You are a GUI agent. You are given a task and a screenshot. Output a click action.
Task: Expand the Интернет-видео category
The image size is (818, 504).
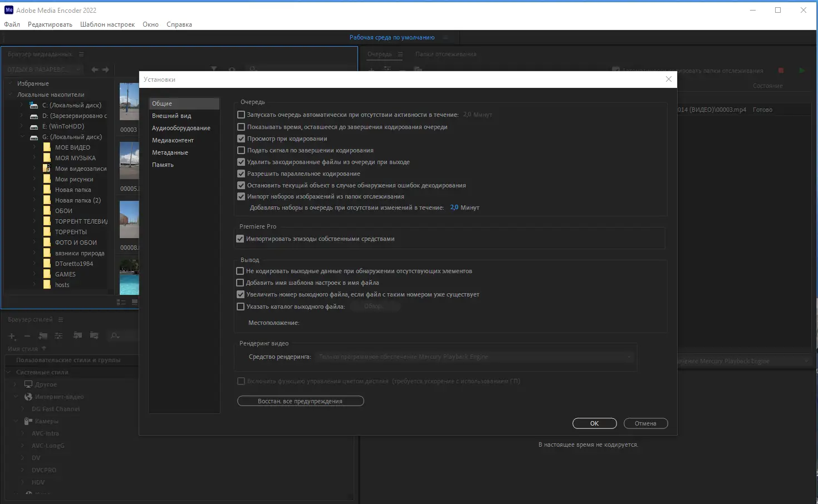click(x=15, y=396)
